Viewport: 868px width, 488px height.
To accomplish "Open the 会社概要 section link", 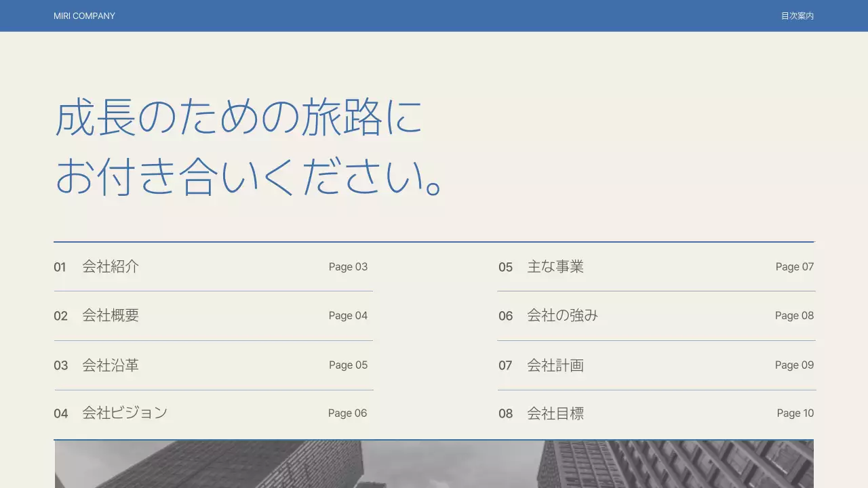I will [x=111, y=315].
